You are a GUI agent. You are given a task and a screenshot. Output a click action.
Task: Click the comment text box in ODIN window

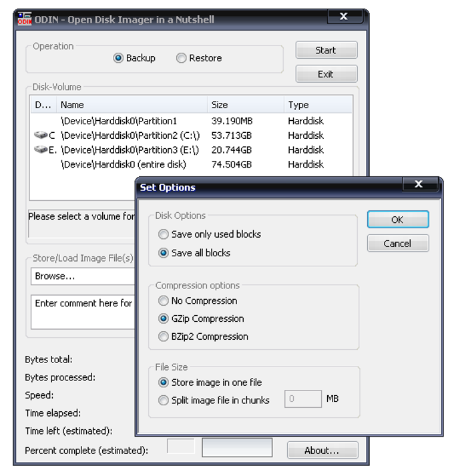pos(83,312)
